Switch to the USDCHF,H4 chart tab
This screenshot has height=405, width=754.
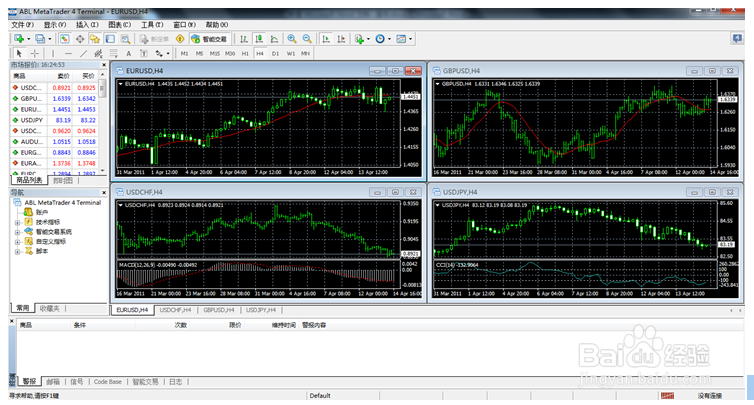point(175,310)
